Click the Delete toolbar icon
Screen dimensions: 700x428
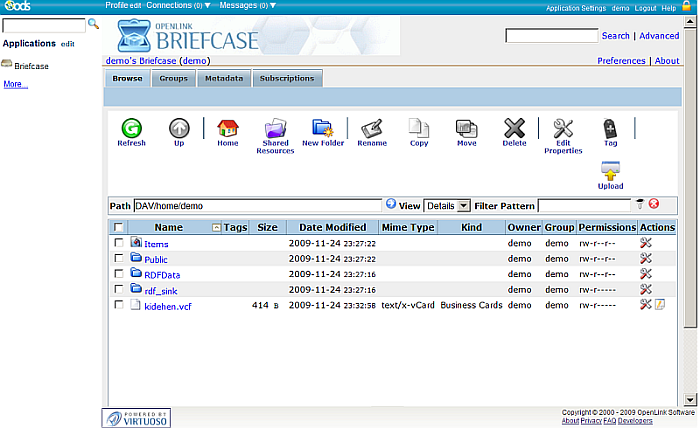tap(514, 129)
